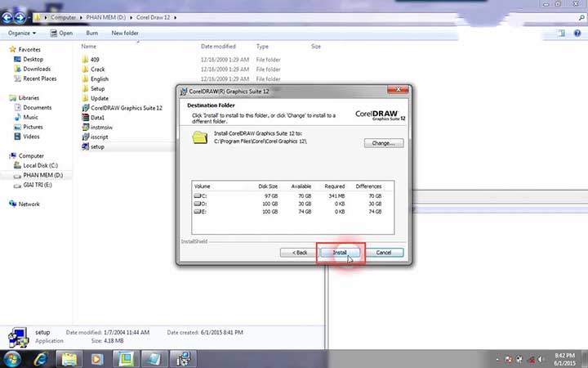This screenshot has width=588, height=368.
Task: Open Internet Explorer from the taskbar
Action: tap(42, 358)
